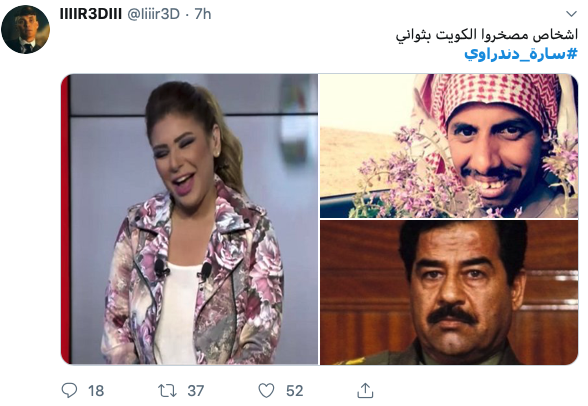Click the 37 retweets count
Viewport: 588px width, 406px height.
[196, 391]
